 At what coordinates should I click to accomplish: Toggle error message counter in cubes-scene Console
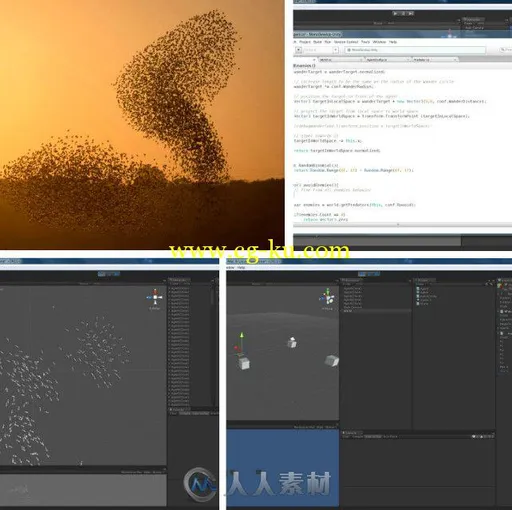[491, 436]
